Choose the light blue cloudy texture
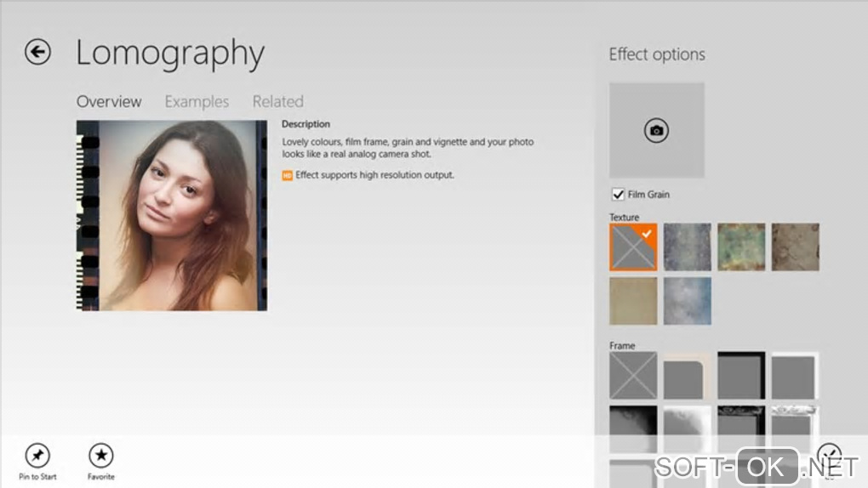 point(687,300)
